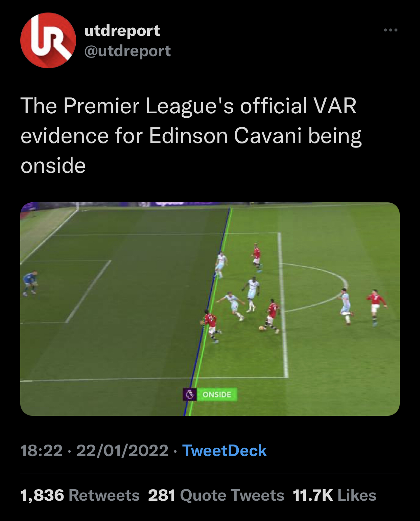Open the utdreport red profile avatar
This screenshot has width=420, height=521.
tap(48, 40)
